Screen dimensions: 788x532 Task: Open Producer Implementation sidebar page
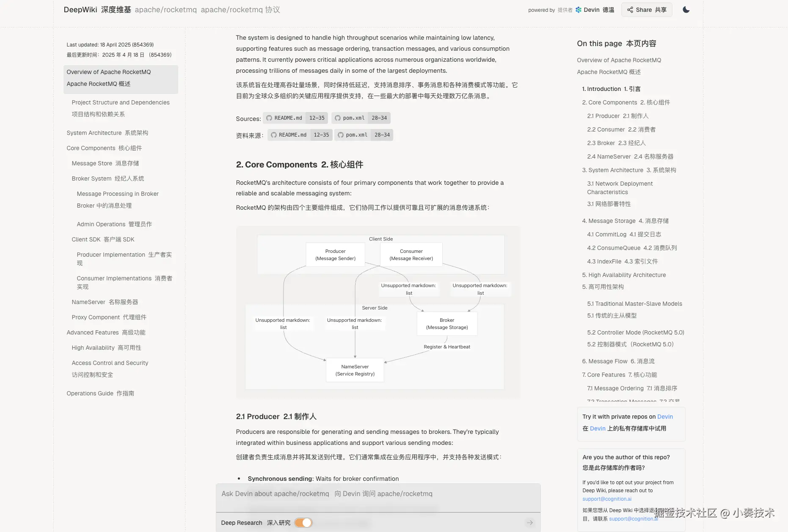(124, 259)
